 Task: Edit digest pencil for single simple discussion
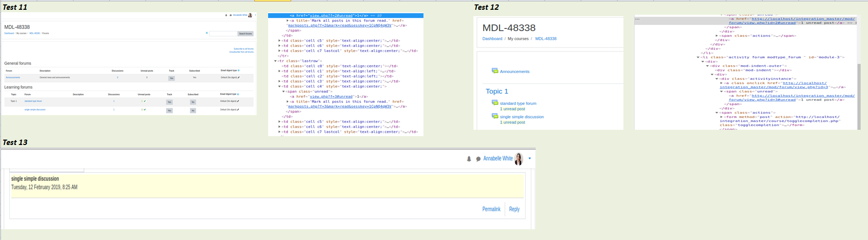[x=238, y=110]
